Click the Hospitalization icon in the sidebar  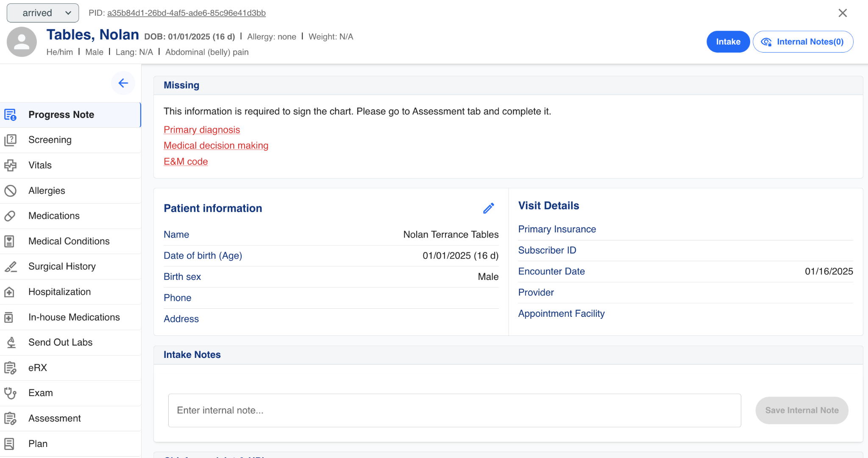[x=9, y=292]
